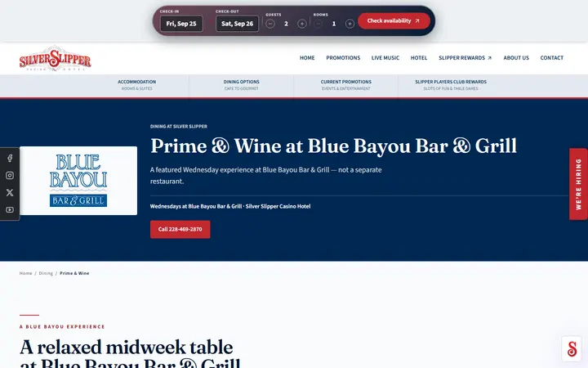Viewport: 588px width, 368px height.
Task: Increase the guests count
Action: click(302, 24)
